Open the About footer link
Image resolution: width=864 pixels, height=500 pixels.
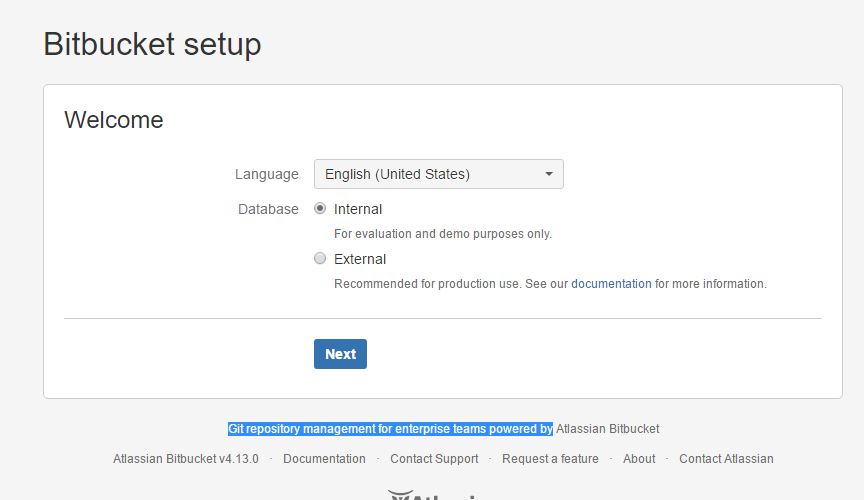[639, 459]
